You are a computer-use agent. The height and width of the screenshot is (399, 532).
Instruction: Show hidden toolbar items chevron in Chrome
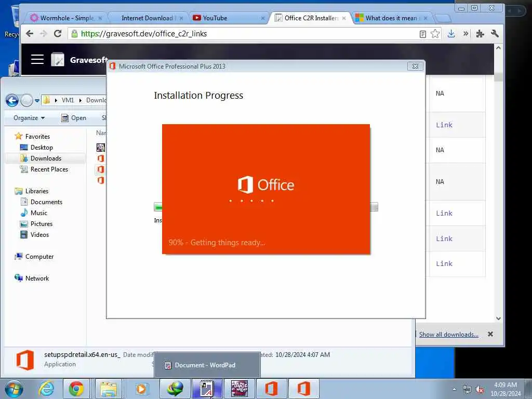click(x=466, y=33)
